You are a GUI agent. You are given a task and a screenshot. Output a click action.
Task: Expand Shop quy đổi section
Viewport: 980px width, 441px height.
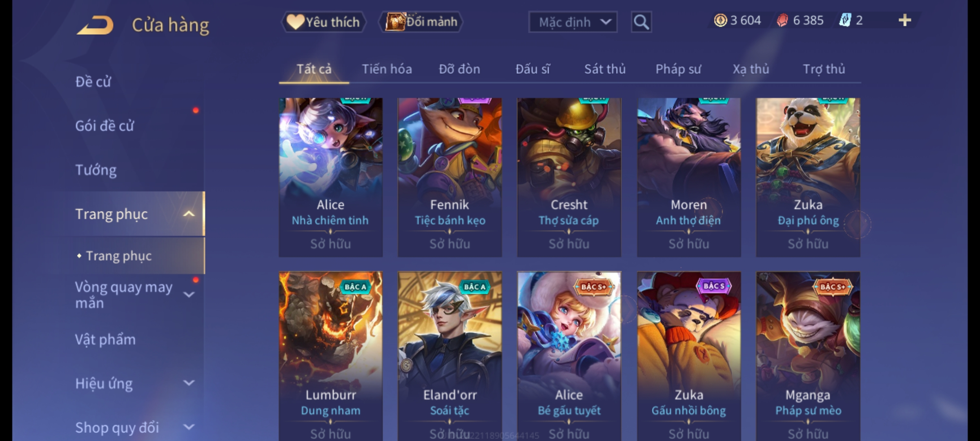(x=189, y=427)
